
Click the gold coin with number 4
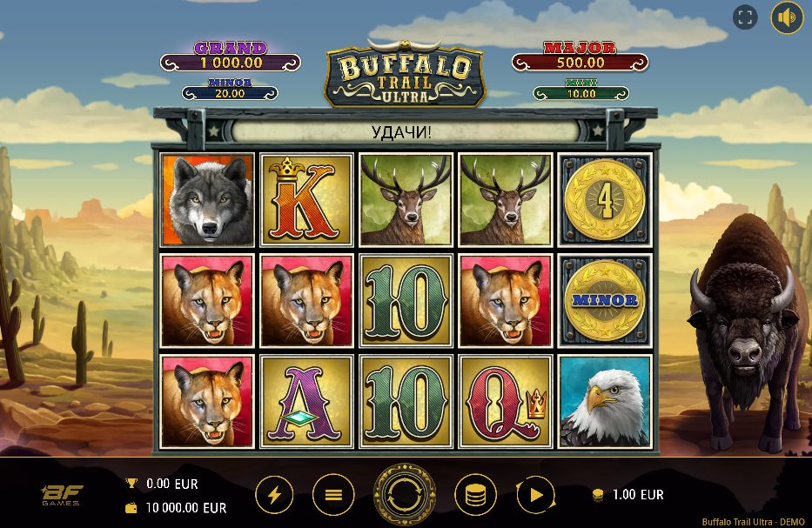pos(605,199)
